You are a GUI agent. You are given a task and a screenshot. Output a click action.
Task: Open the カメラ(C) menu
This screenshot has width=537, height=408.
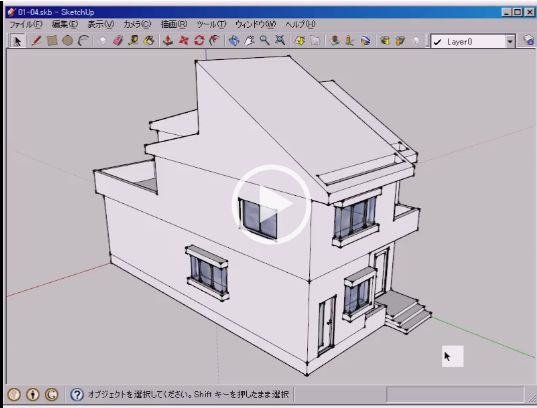pyautogui.click(x=137, y=24)
